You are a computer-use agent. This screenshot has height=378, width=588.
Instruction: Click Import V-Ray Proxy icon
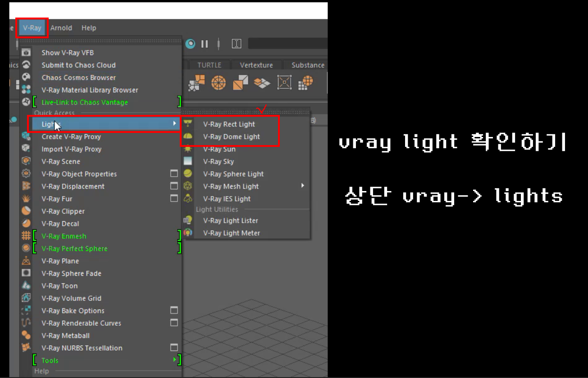(26, 149)
